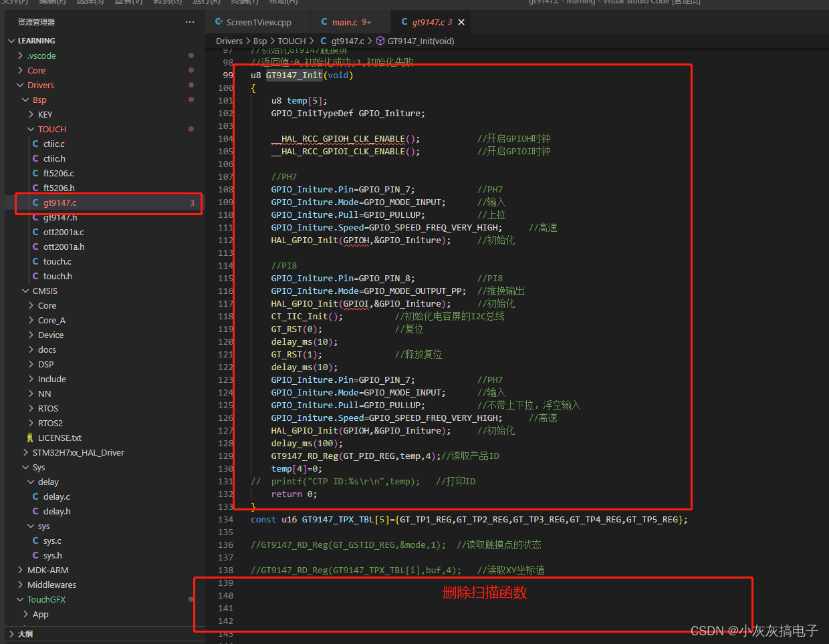Expand the MDK-ARM folder

tap(47, 570)
